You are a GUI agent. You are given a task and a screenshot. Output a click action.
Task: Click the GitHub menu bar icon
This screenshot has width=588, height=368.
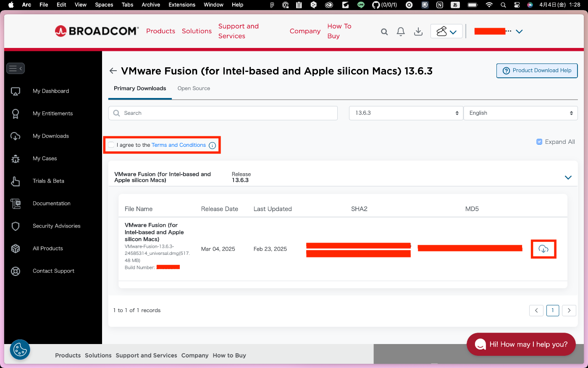coord(376,5)
